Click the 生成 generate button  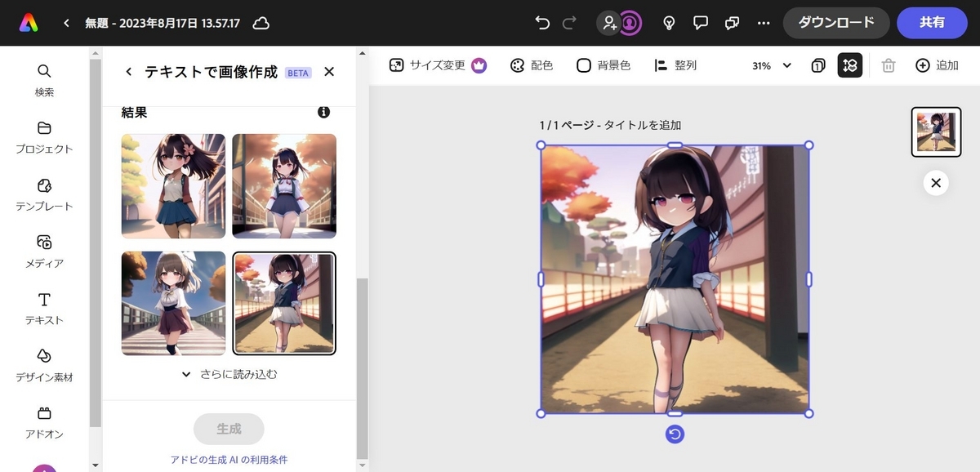pyautogui.click(x=229, y=429)
